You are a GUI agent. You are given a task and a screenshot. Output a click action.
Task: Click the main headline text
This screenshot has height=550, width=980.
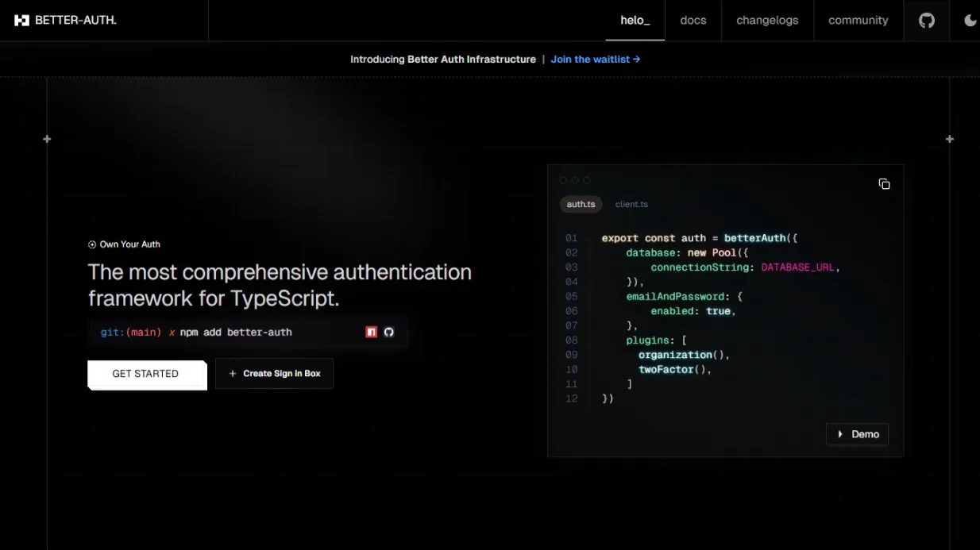tap(280, 285)
